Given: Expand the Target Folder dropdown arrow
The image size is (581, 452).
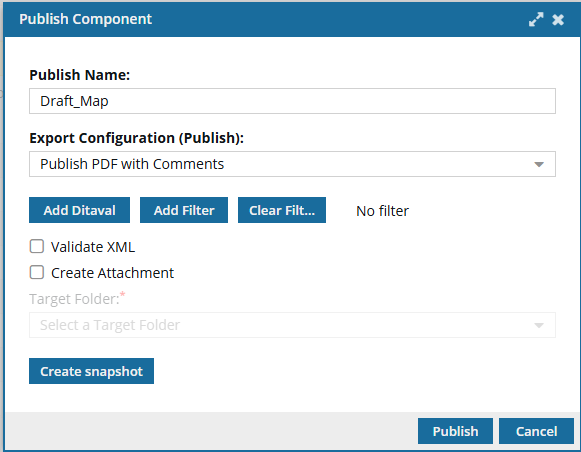Looking at the screenshot, I should click(539, 325).
